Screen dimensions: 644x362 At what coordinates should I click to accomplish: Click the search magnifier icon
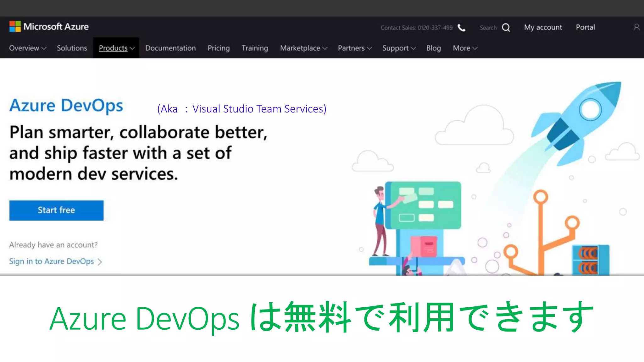(506, 28)
